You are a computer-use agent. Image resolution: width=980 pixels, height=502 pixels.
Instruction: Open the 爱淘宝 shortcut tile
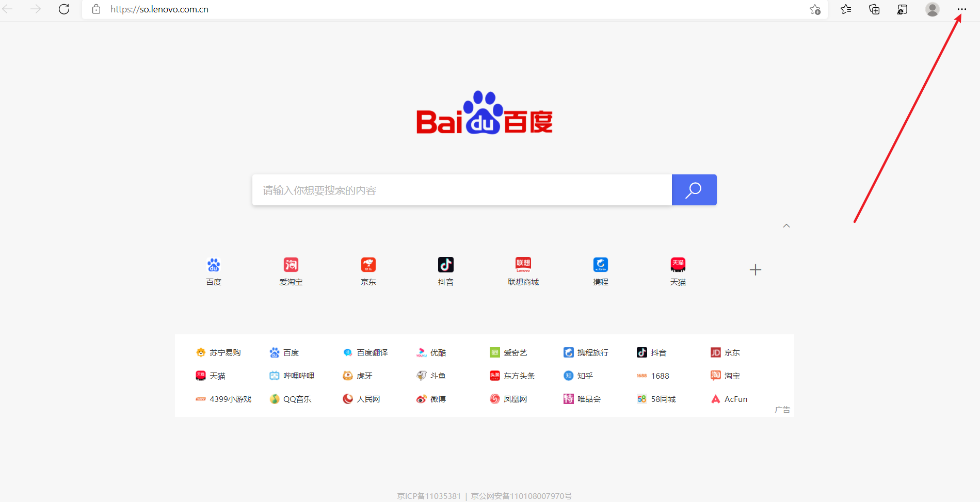point(291,271)
